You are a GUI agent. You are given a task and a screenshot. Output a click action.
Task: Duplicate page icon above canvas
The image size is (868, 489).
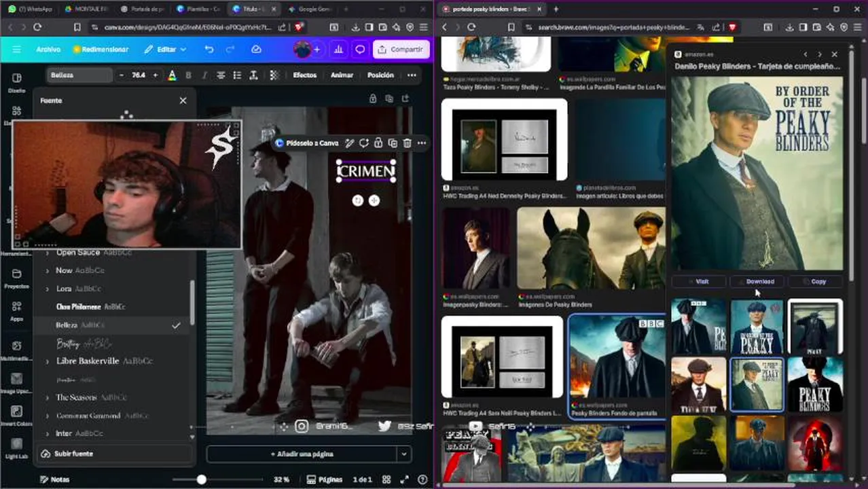[389, 99]
